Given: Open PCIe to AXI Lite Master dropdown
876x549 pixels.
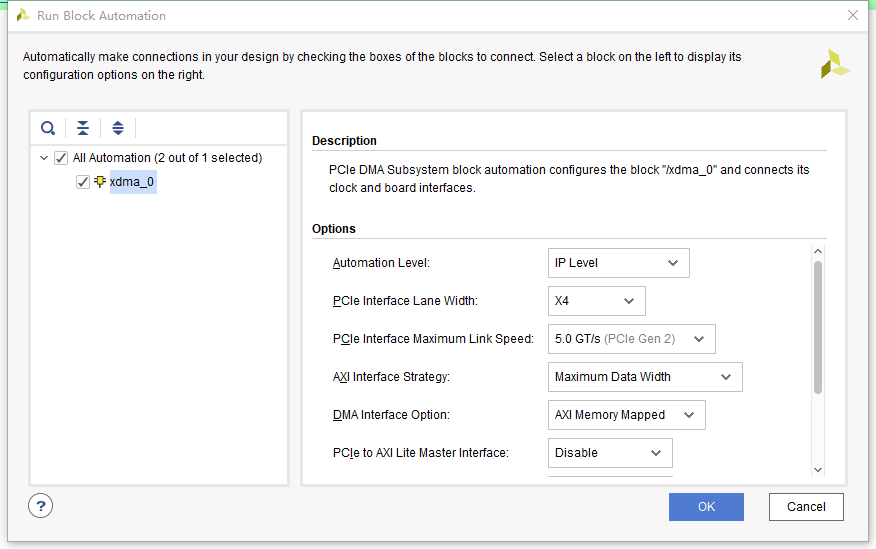Looking at the screenshot, I should pyautogui.click(x=610, y=453).
